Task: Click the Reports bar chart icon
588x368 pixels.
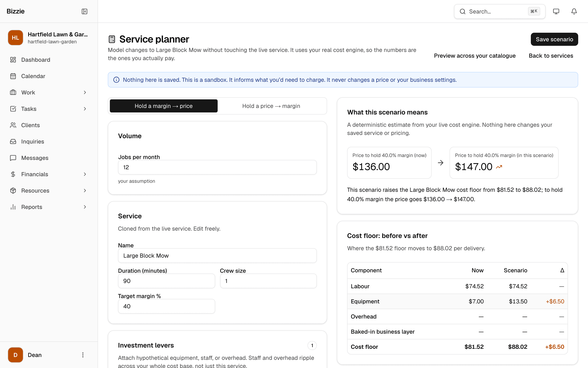Action: coord(13,207)
